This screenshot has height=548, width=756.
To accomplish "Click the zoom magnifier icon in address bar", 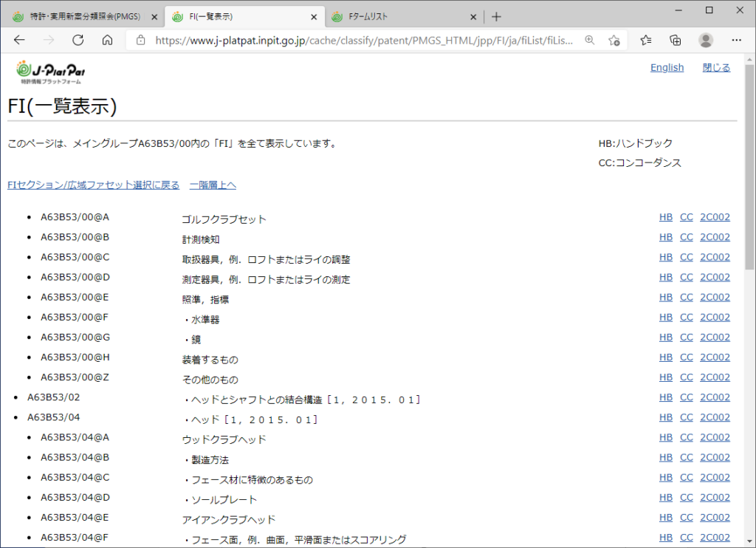I will click(589, 41).
